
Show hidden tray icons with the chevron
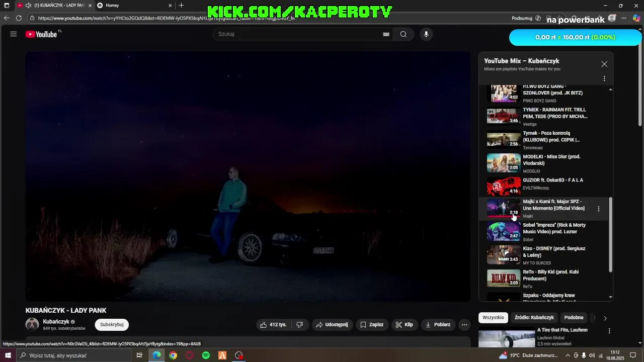coord(568,355)
